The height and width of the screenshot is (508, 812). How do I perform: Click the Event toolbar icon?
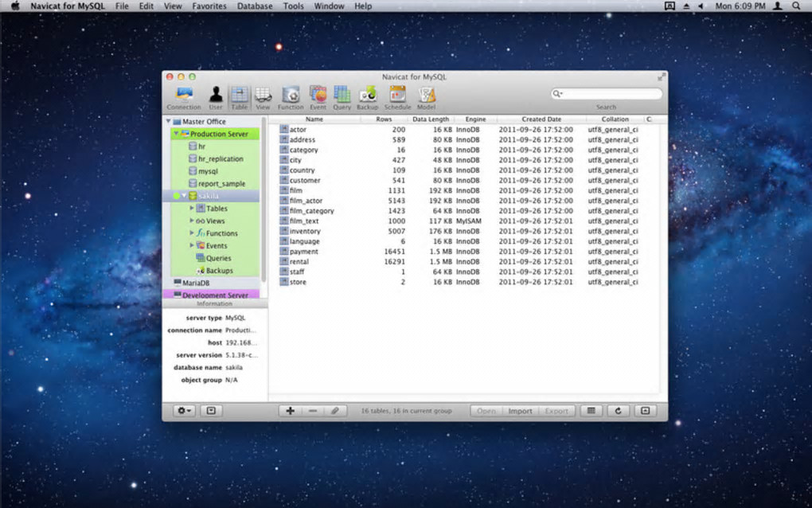point(318,96)
